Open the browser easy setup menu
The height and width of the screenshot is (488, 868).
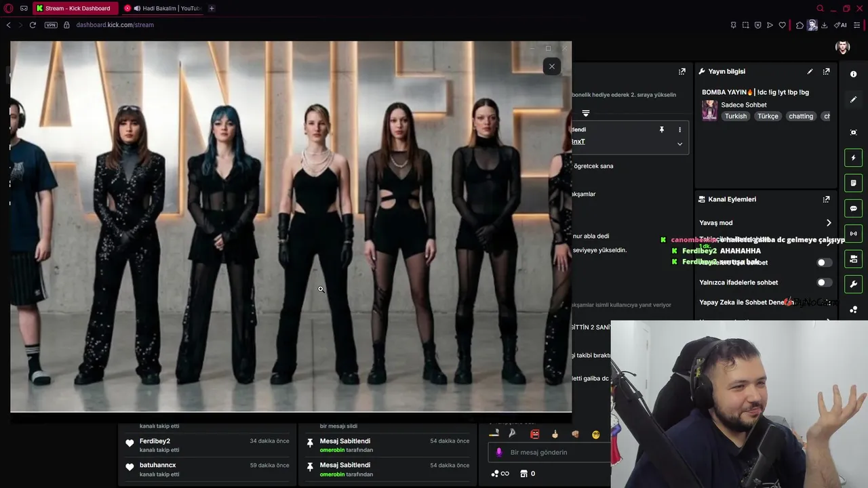click(x=857, y=25)
